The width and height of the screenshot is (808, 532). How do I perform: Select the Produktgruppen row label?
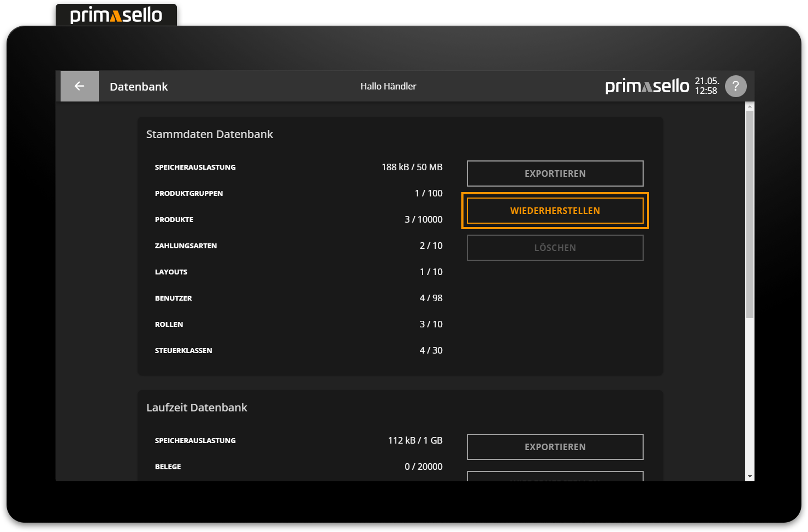[189, 193]
